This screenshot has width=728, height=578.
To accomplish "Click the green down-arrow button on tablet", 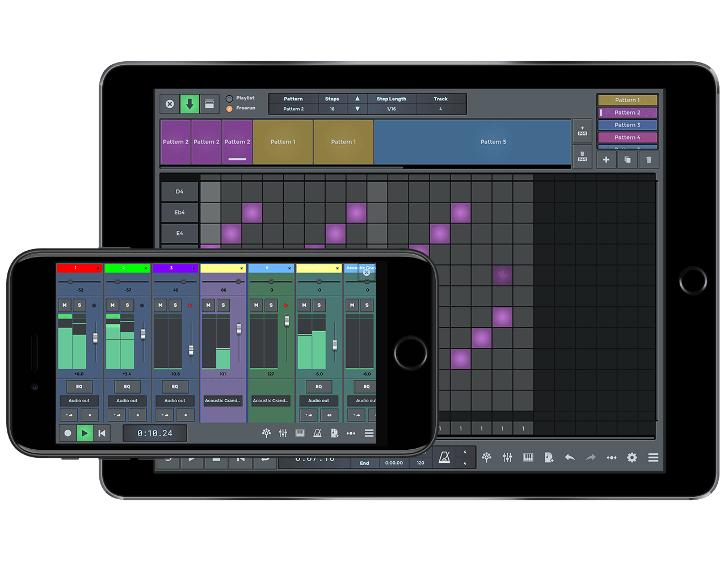I will pos(190,104).
